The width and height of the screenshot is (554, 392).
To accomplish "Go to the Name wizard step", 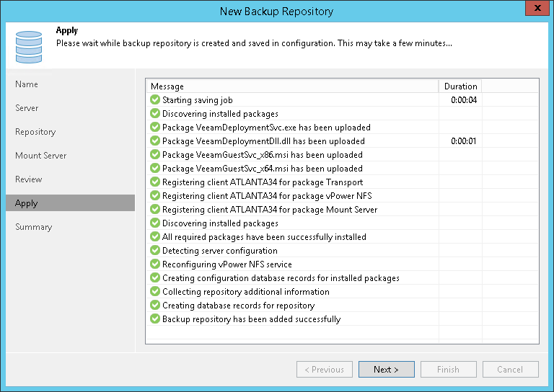I will [x=27, y=84].
